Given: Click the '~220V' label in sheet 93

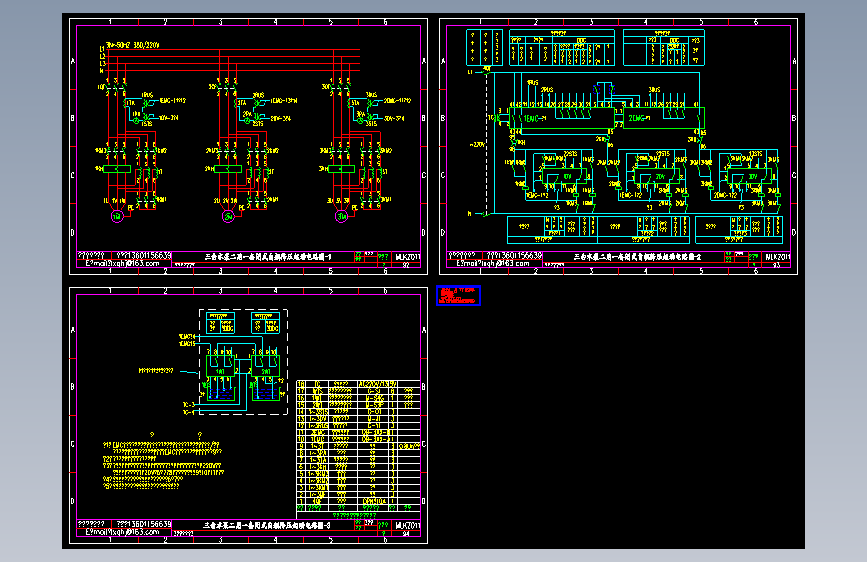Looking at the screenshot, I should (x=477, y=145).
